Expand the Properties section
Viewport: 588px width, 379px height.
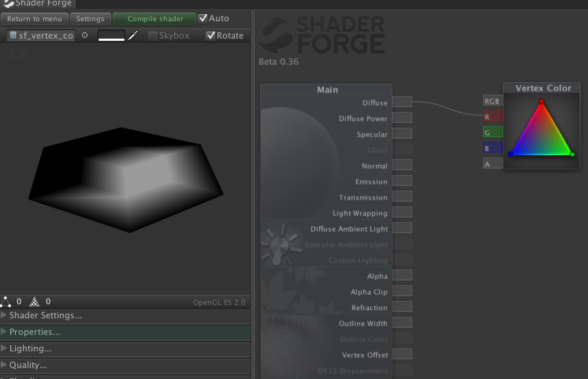pyautogui.click(x=125, y=332)
